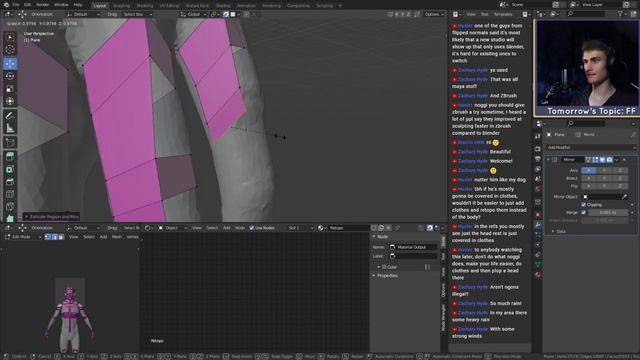Toggle the Merge checkbox
The width and height of the screenshot is (640, 360).
point(584,213)
